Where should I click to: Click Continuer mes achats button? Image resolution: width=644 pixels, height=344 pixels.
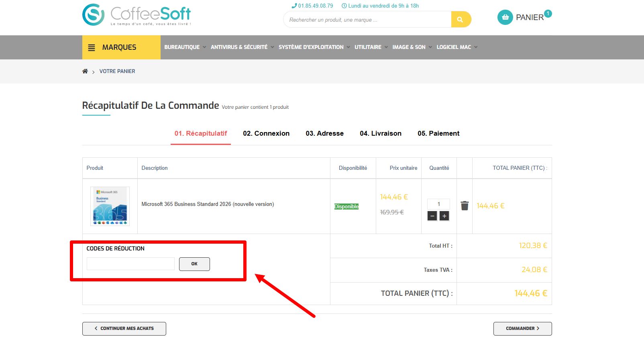[x=124, y=328]
